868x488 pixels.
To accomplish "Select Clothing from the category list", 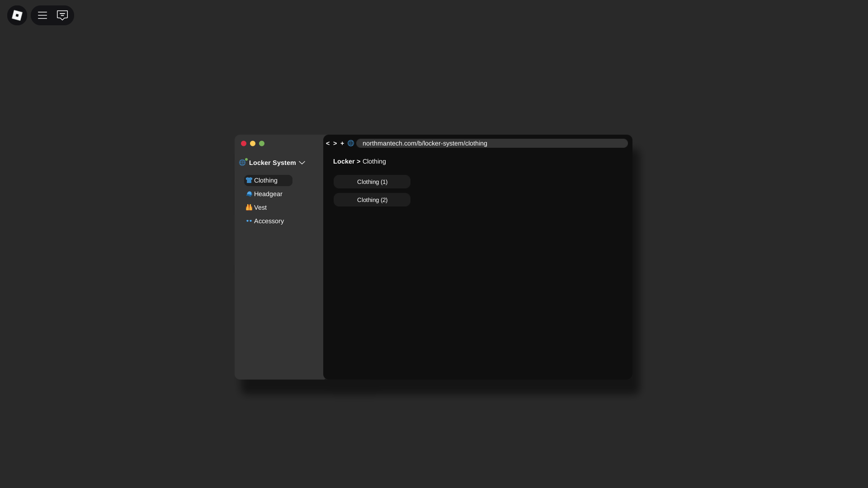I will [x=266, y=180].
